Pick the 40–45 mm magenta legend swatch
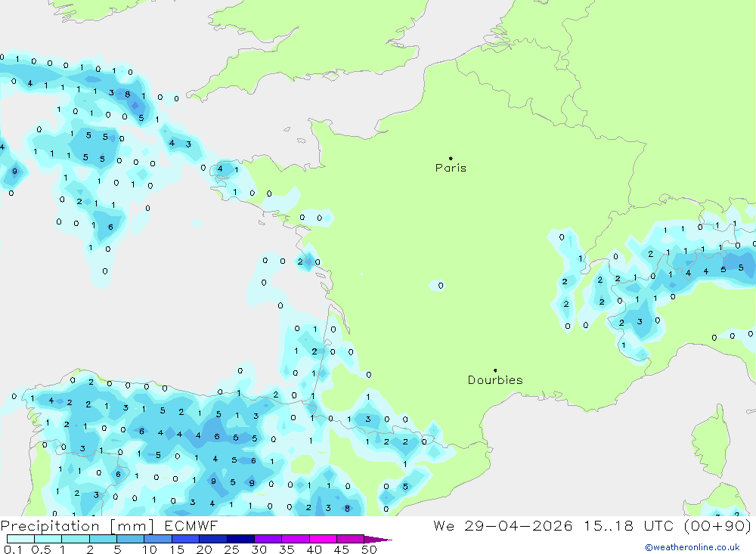The height and width of the screenshot is (554, 756). point(323,539)
